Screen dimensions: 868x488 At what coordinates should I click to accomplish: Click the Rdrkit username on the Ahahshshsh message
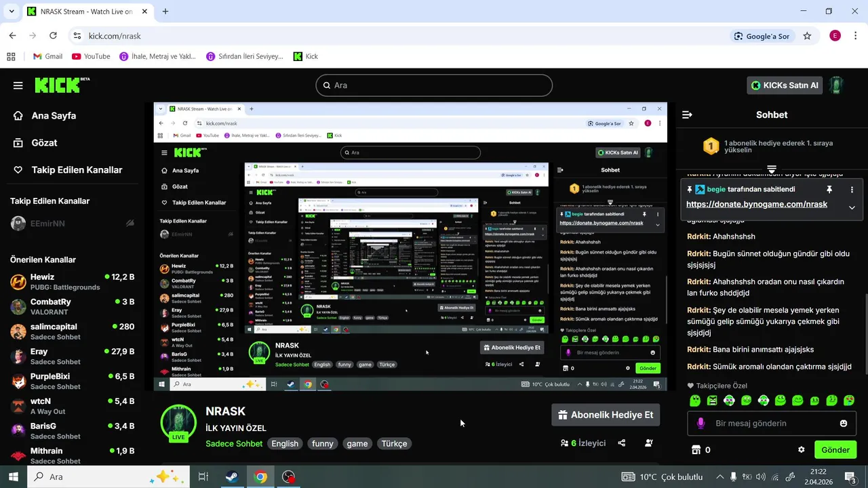click(698, 237)
